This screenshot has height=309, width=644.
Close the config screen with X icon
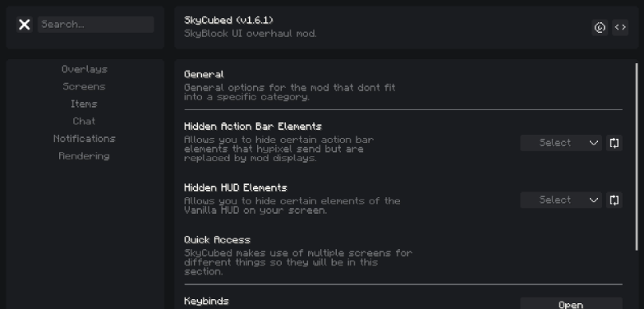tap(25, 25)
